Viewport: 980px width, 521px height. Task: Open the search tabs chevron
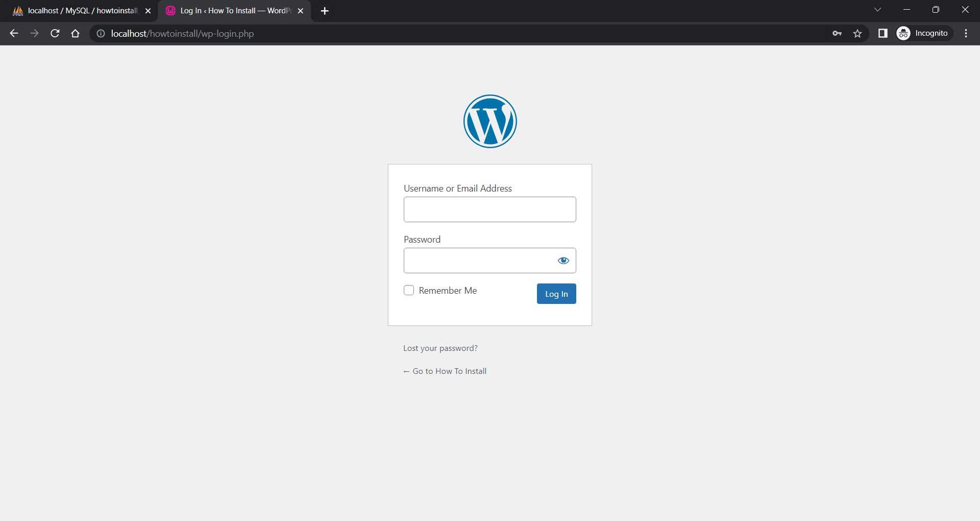(x=878, y=10)
